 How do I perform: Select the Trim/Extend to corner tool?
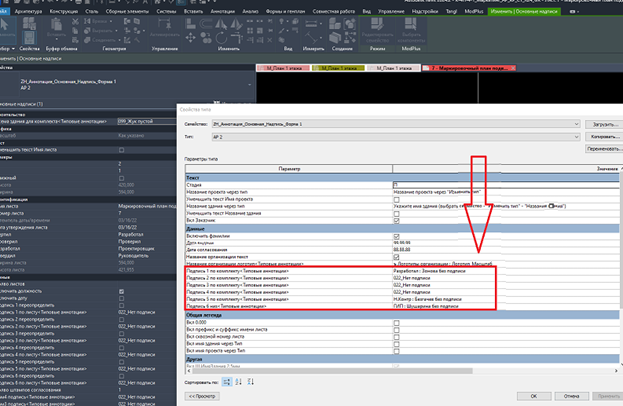(236, 38)
